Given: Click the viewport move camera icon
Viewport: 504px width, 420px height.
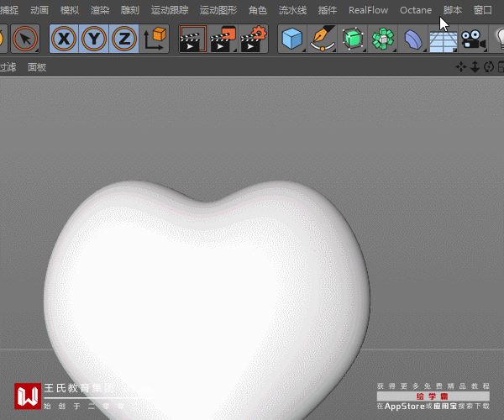Looking at the screenshot, I should point(461,67).
